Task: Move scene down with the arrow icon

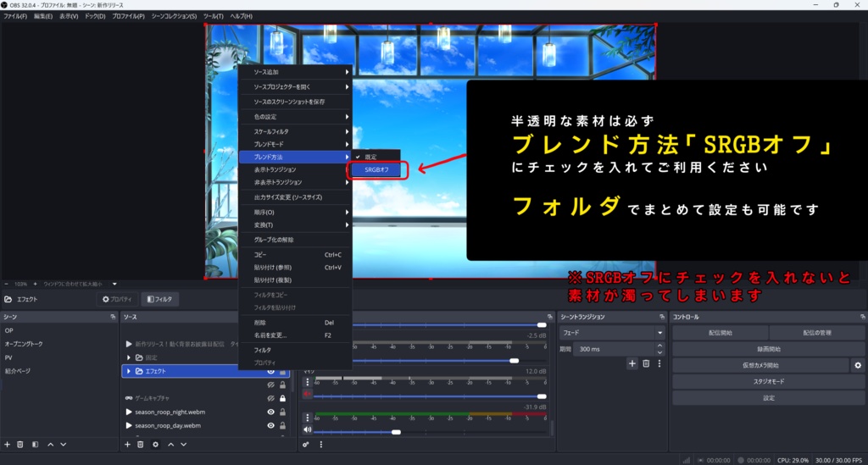Action: coord(63,445)
